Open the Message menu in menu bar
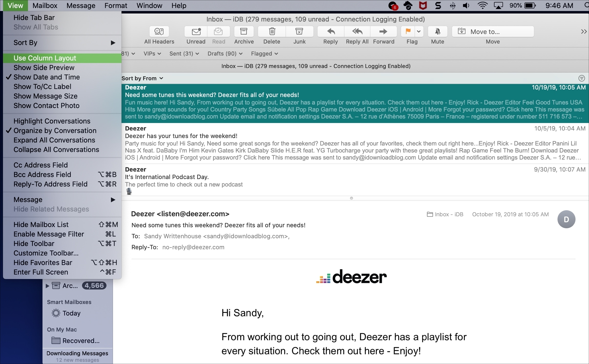The height and width of the screenshot is (364, 589). (x=81, y=5)
